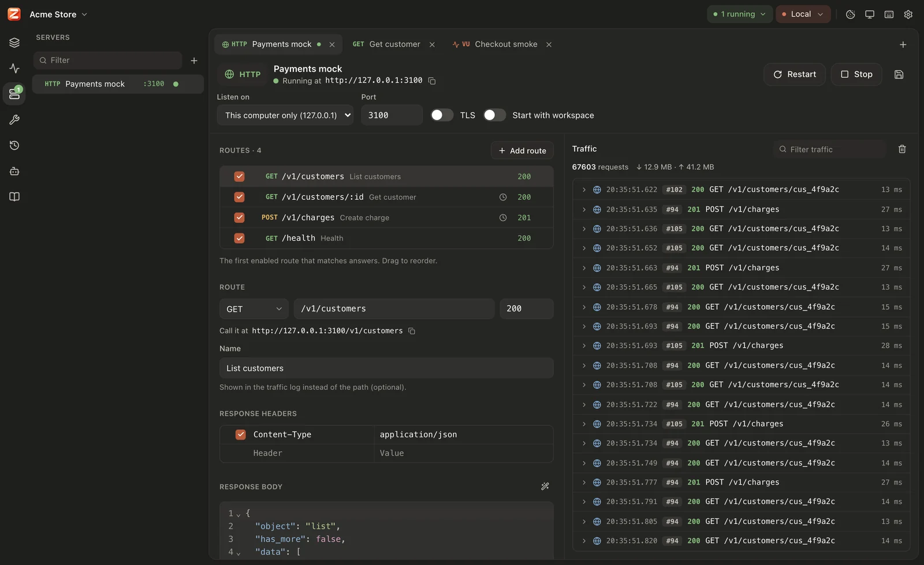Copy the Call it at route URL
The image size is (924, 565).
412,331
